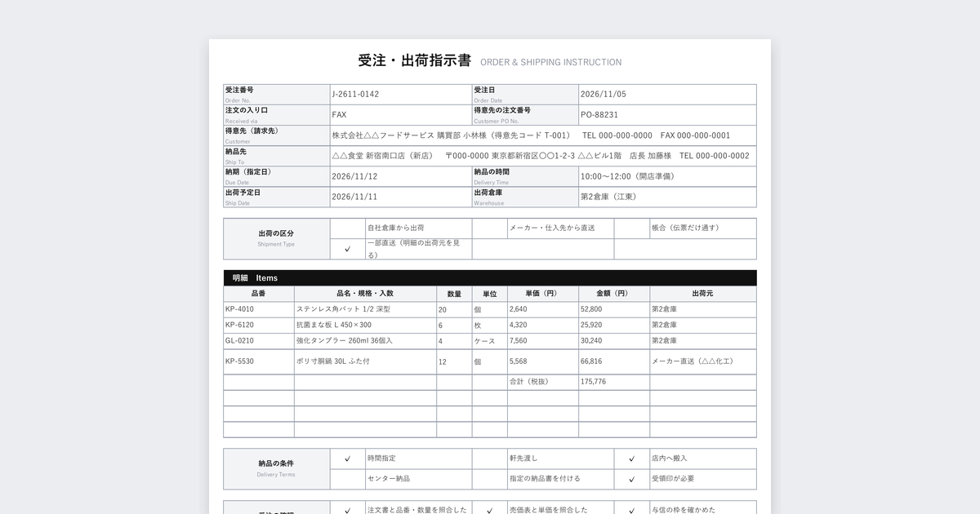Select item code KP-6120
This screenshot has height=514, width=980.
240,325
